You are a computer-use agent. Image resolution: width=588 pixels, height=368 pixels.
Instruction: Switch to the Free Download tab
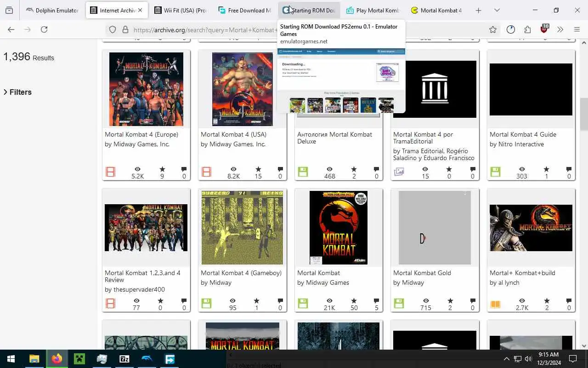pyautogui.click(x=244, y=10)
